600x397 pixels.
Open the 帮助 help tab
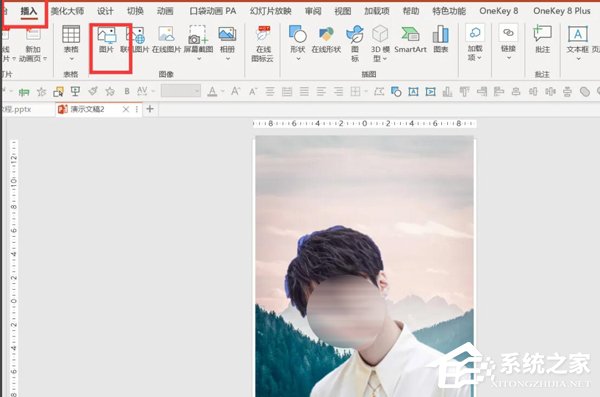(411, 11)
